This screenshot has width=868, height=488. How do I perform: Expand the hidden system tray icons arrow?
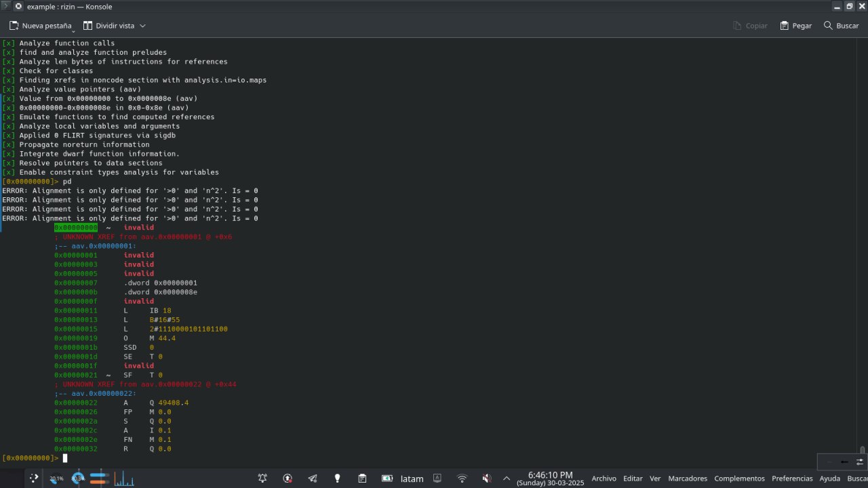click(506, 479)
